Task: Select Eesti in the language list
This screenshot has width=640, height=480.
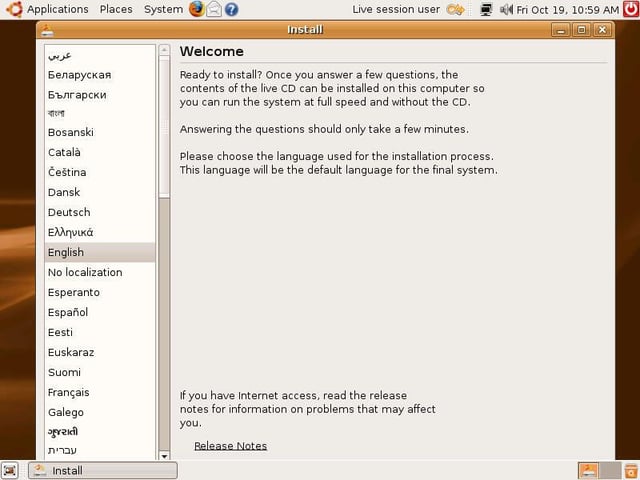Action: tap(100, 332)
